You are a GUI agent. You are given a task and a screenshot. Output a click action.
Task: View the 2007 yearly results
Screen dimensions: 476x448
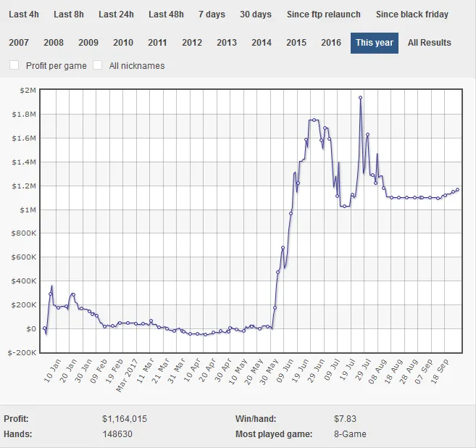(19, 43)
